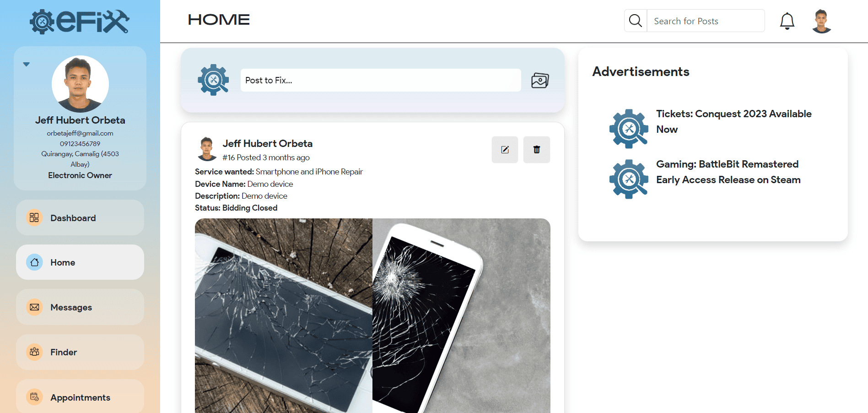Click the gear icon next to the post box
The height and width of the screenshot is (413, 868).
213,80
